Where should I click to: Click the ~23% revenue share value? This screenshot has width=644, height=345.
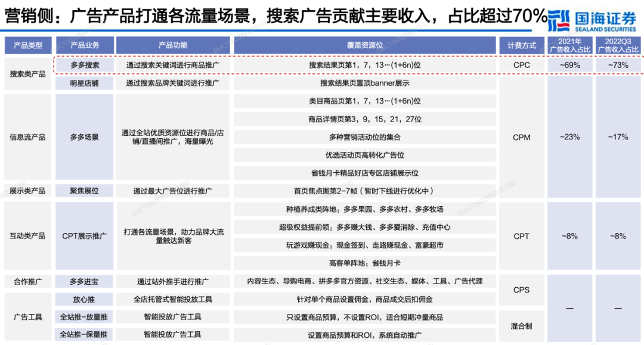click(x=569, y=137)
